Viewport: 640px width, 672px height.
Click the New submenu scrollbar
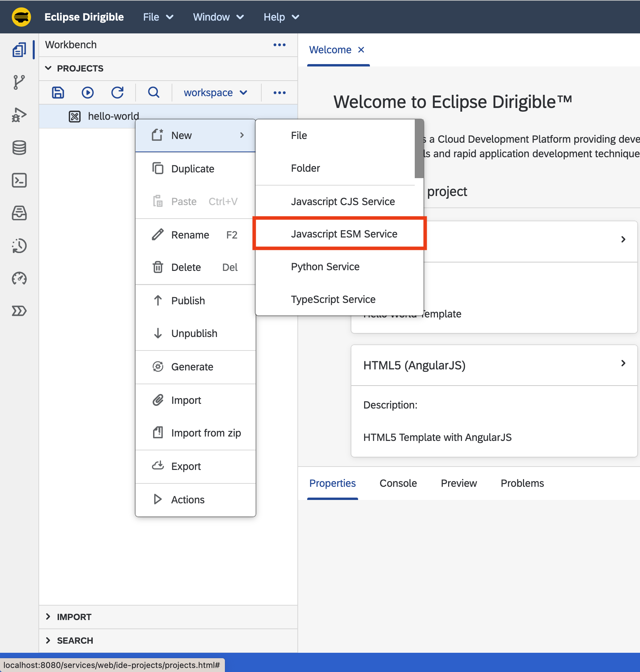419,149
